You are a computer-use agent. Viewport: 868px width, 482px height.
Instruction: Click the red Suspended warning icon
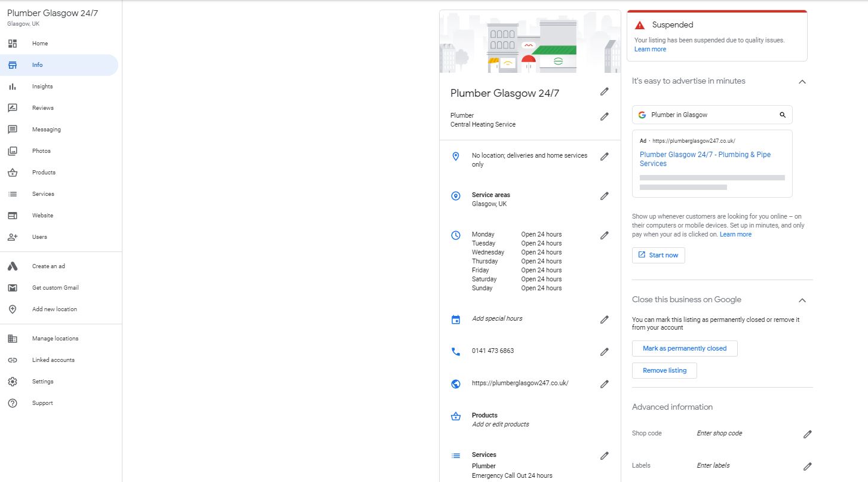[x=640, y=25]
